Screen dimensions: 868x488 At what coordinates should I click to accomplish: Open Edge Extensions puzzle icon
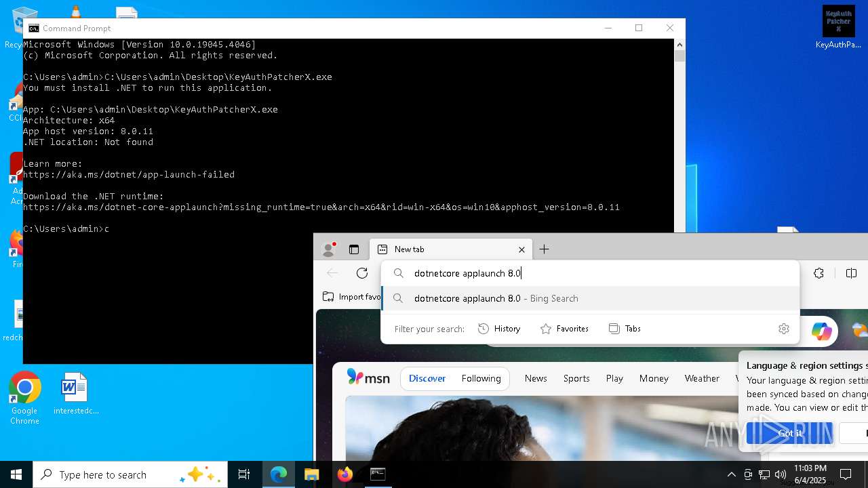(x=819, y=273)
